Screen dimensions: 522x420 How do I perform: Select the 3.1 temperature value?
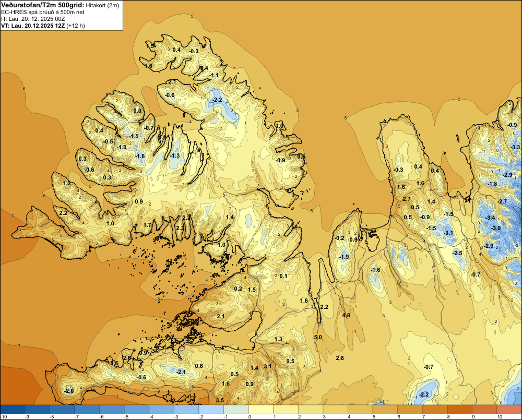(x=268, y=366)
